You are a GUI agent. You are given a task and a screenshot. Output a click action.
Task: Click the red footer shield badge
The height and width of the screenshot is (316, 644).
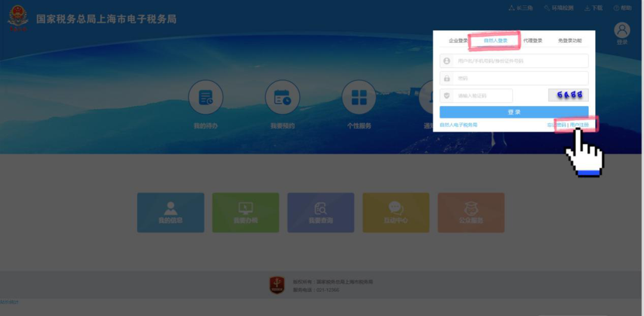point(277,285)
